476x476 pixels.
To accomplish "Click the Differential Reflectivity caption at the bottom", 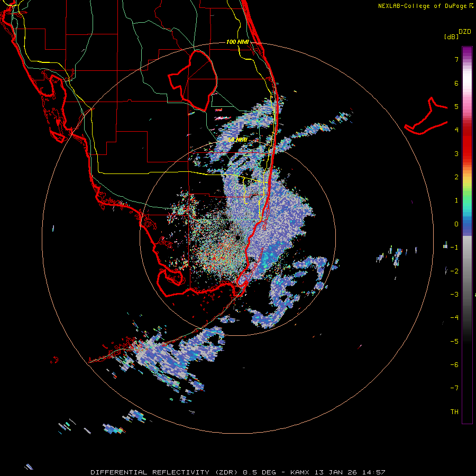I will point(237,472).
